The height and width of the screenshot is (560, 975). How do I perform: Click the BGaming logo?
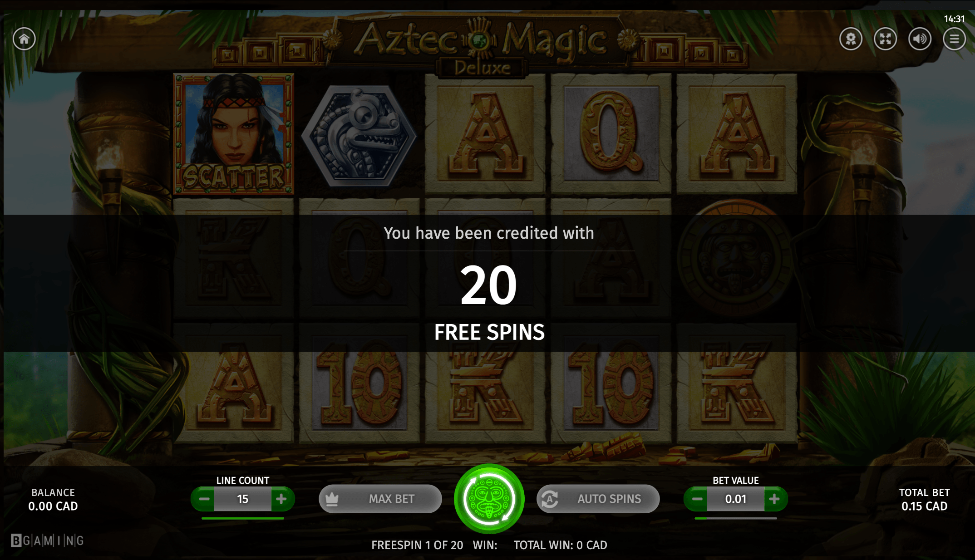point(48,540)
